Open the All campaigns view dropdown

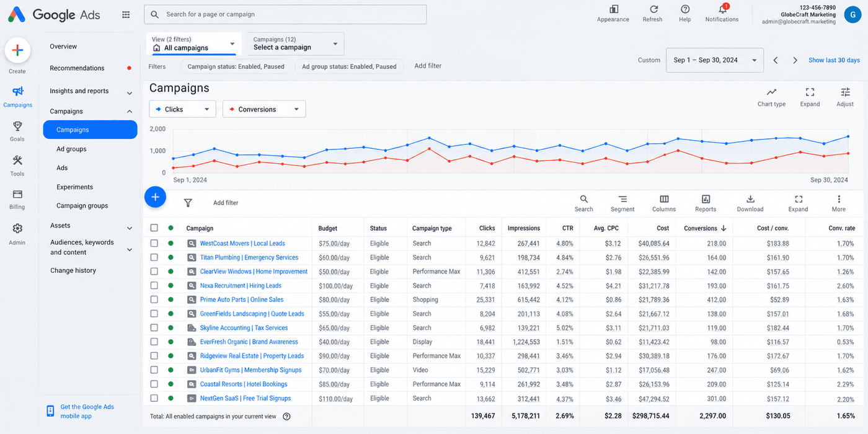point(194,44)
